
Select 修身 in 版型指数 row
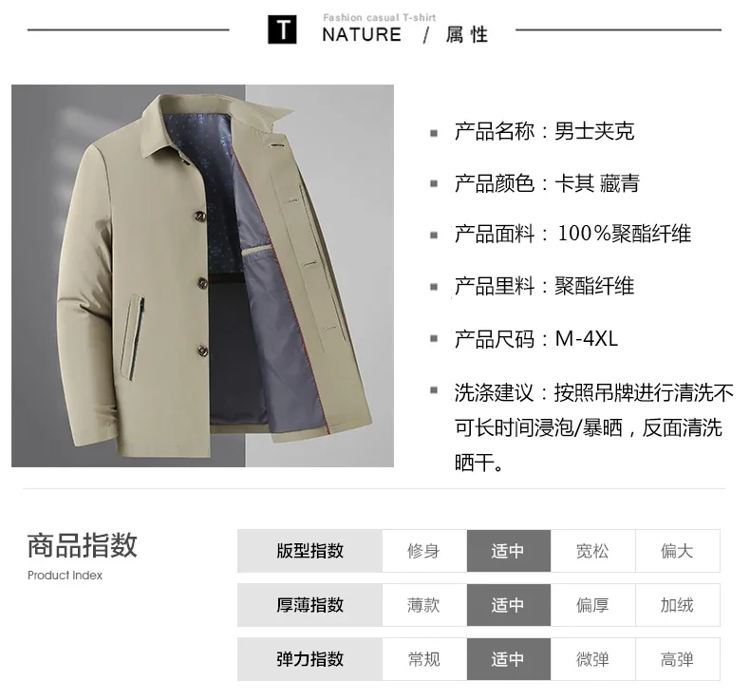click(x=423, y=551)
